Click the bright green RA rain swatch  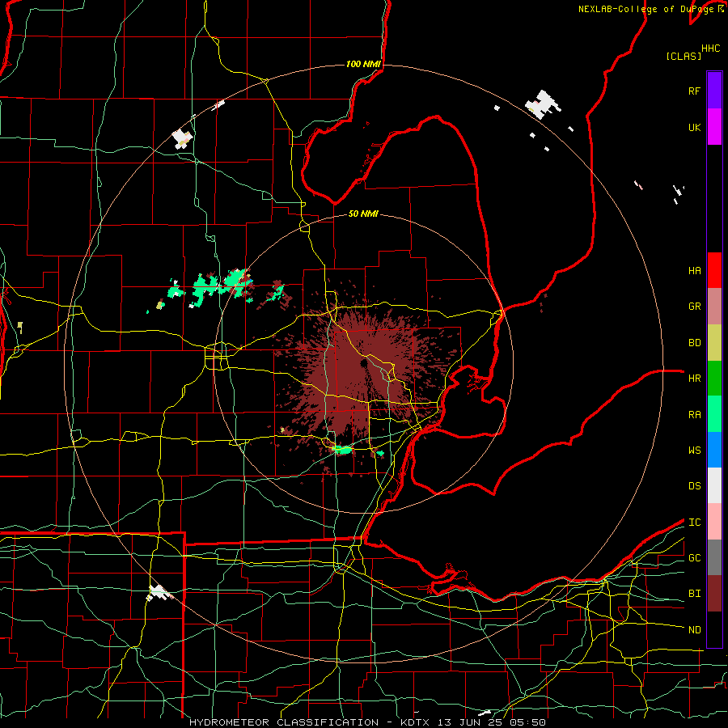(x=714, y=414)
